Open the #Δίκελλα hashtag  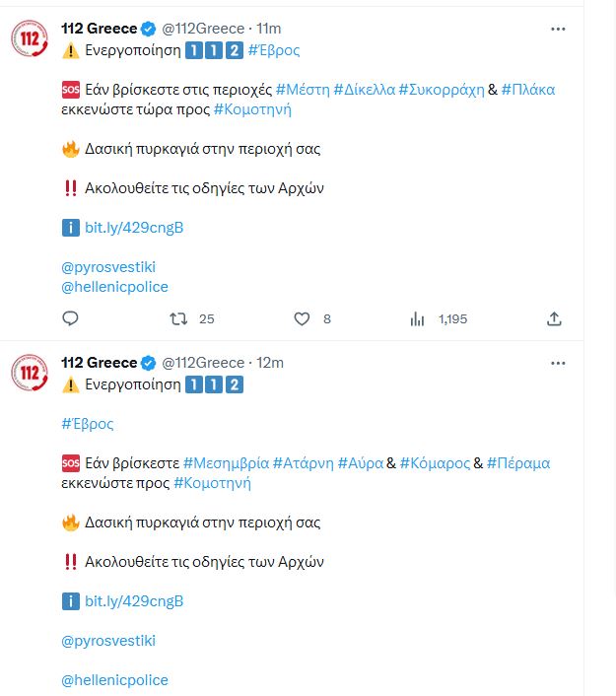point(364,90)
